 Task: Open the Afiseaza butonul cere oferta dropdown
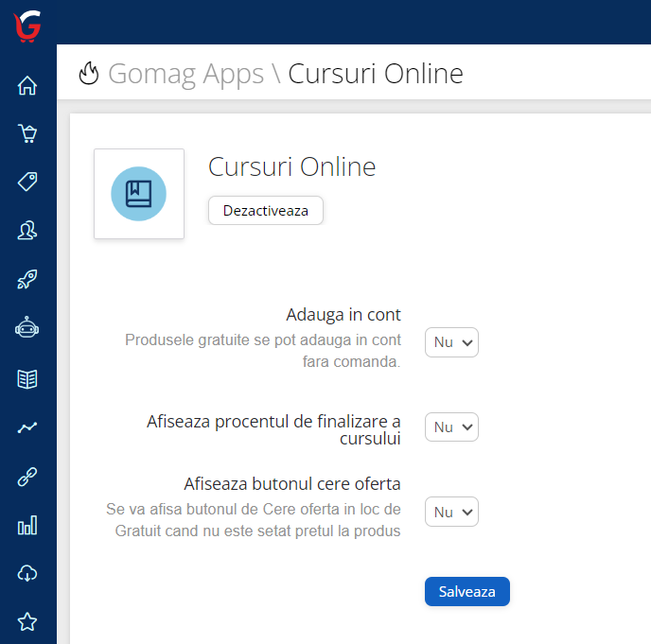(451, 512)
